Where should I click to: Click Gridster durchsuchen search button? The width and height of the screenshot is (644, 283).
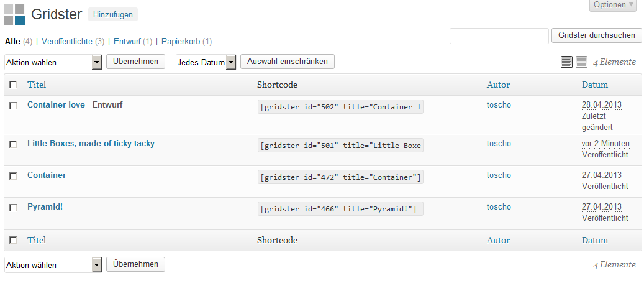596,35
